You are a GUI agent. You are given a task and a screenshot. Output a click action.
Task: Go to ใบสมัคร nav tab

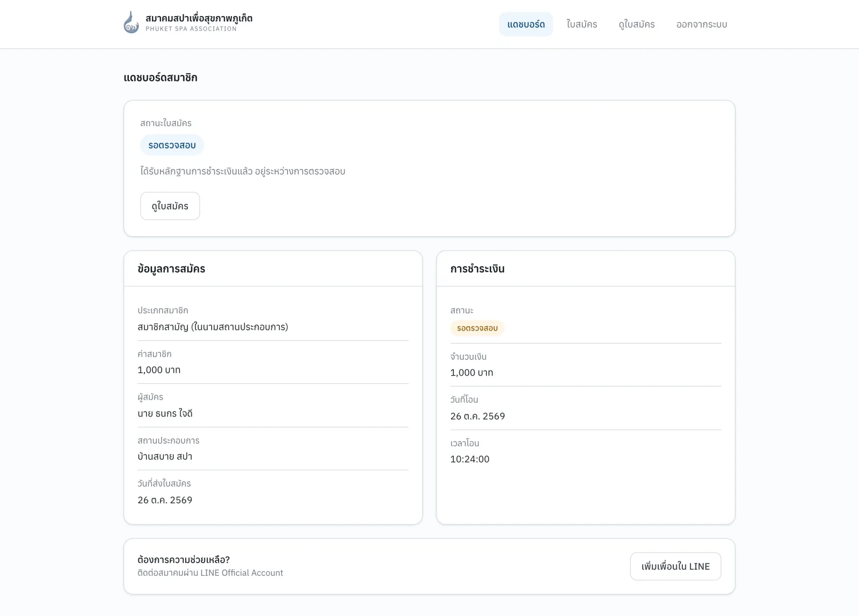[x=582, y=24]
